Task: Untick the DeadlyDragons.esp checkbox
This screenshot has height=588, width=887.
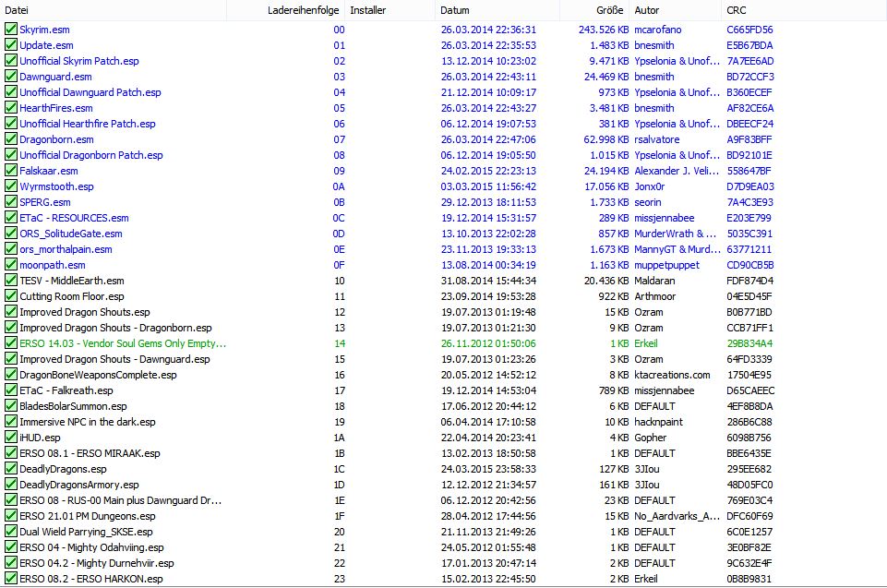Action: 11,469
